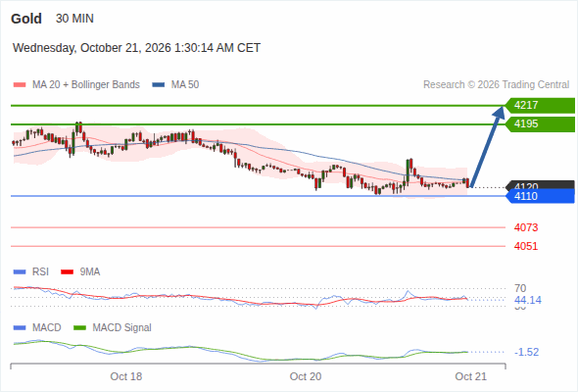Click the MA 20 + Bollinger Bands legend swatch
This screenshot has height=392, width=578.
20,85
